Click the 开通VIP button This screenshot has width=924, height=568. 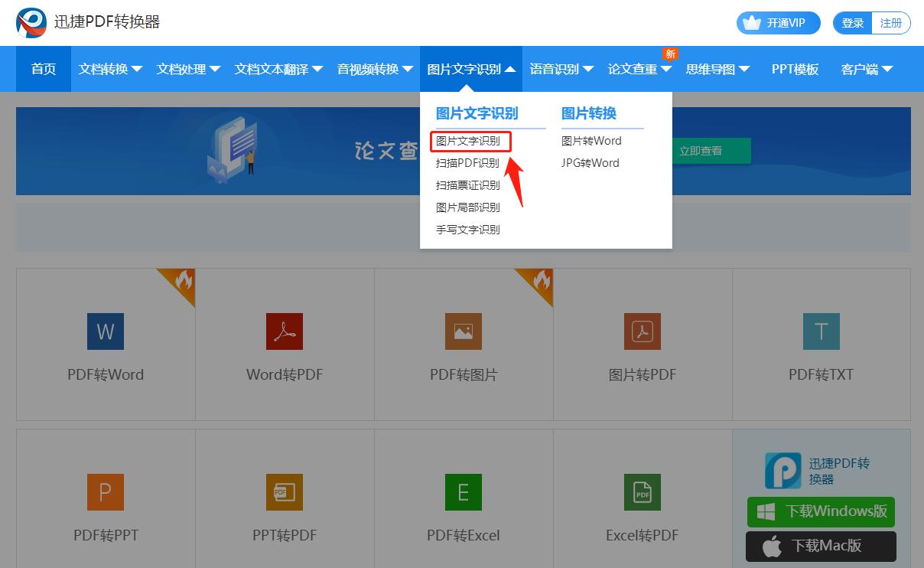pos(778,22)
